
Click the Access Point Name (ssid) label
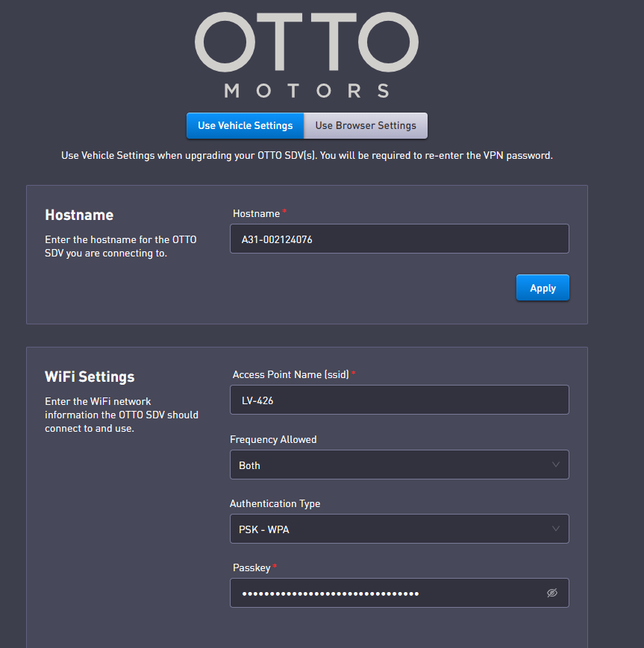click(x=290, y=374)
